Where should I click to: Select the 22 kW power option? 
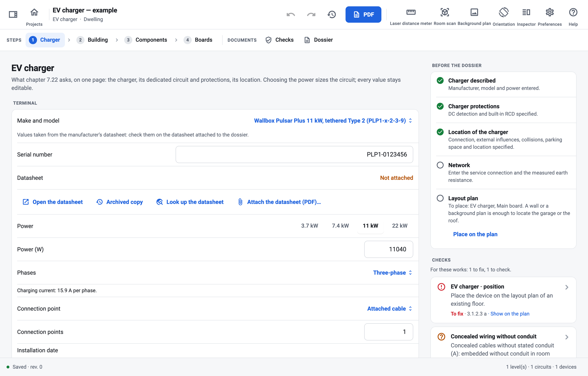click(x=400, y=226)
